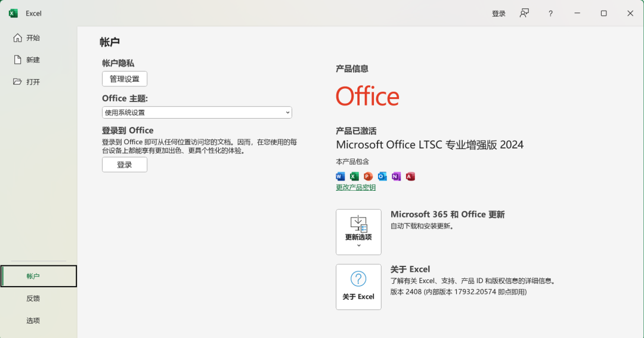Click the 登录 button under 登录到 Office
644x338 pixels.
pos(125,165)
